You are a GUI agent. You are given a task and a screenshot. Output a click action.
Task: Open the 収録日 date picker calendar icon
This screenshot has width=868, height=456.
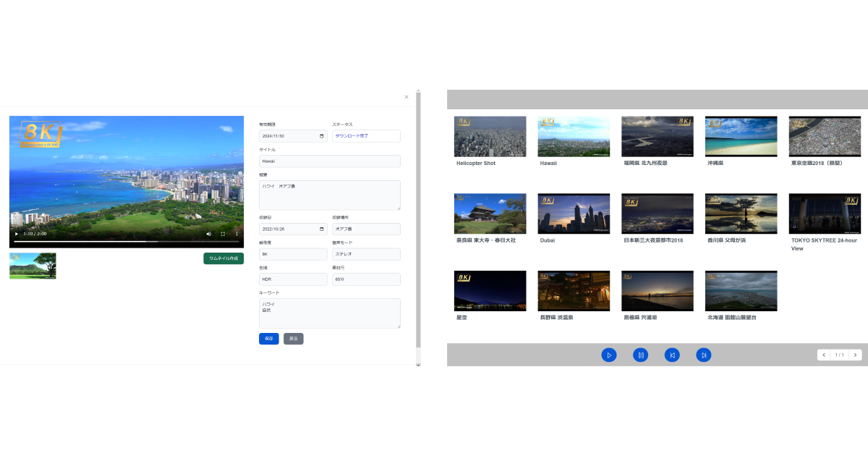(322, 229)
